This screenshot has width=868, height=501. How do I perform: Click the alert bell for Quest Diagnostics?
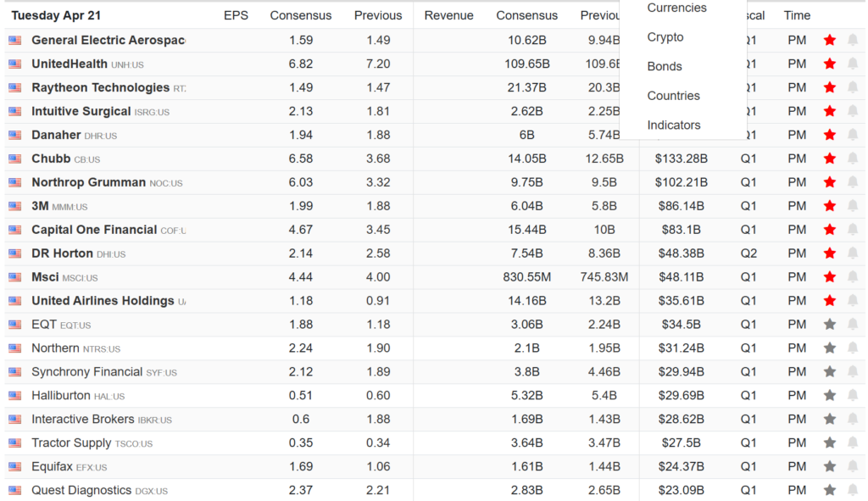pyautogui.click(x=853, y=490)
